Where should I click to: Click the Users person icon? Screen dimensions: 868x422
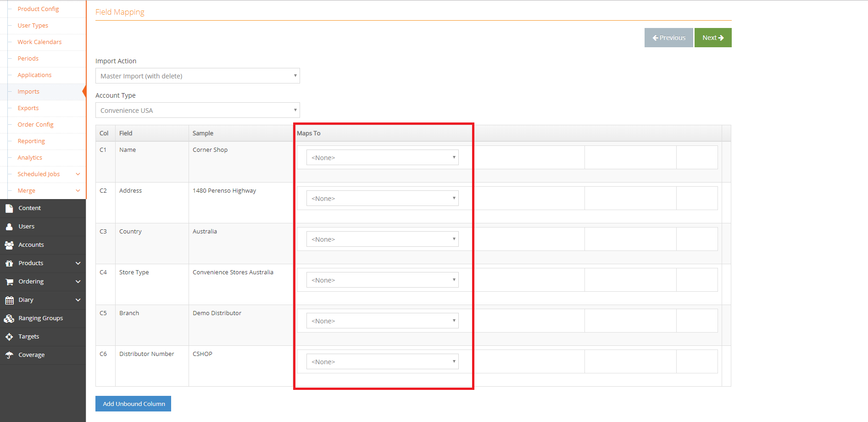pos(9,227)
